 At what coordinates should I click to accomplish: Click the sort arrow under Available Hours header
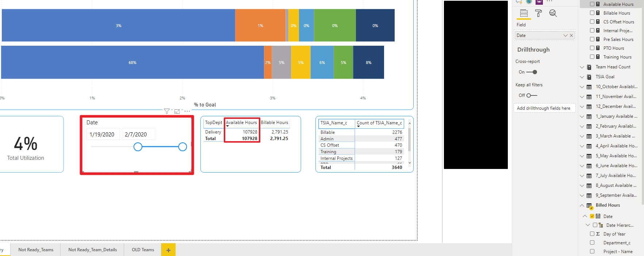coord(227,126)
